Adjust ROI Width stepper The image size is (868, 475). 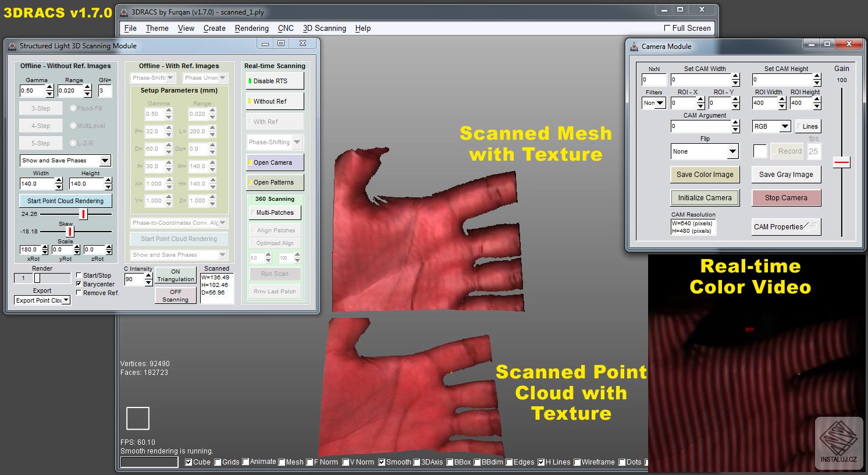(x=782, y=103)
